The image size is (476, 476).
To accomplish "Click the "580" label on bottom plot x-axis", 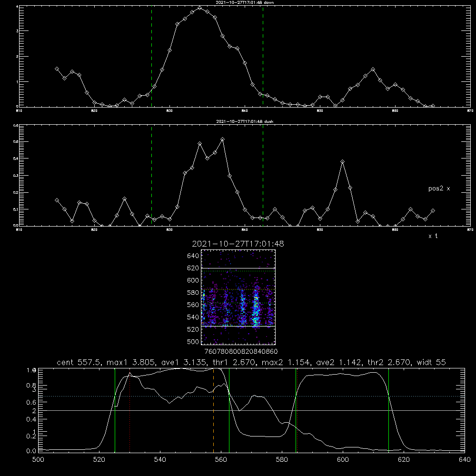I will tap(282, 460).
